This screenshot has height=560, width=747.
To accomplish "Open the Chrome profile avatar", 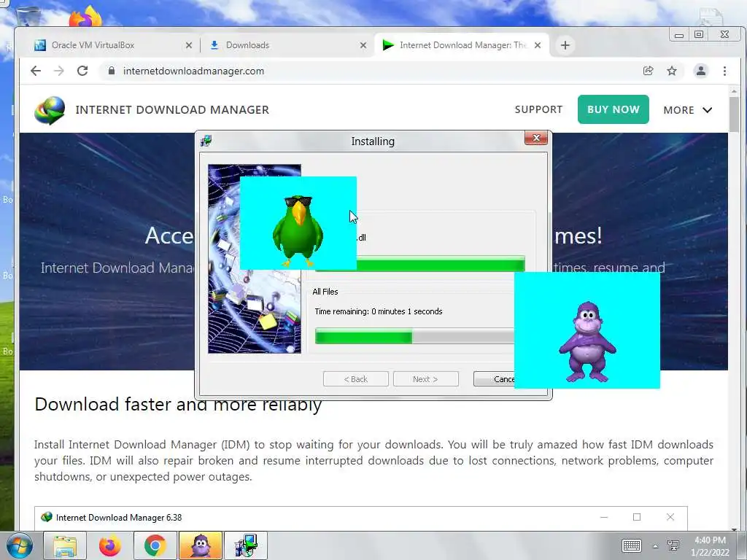I will click(701, 71).
